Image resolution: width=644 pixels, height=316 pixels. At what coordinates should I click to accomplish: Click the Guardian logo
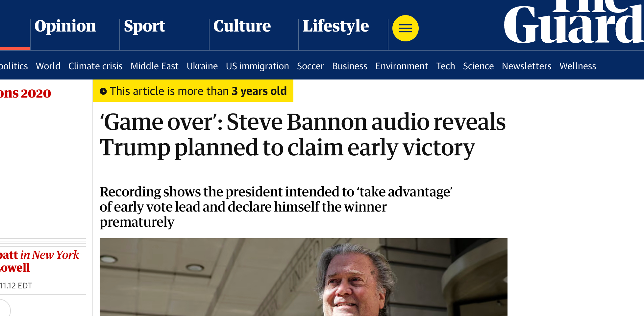tap(574, 23)
